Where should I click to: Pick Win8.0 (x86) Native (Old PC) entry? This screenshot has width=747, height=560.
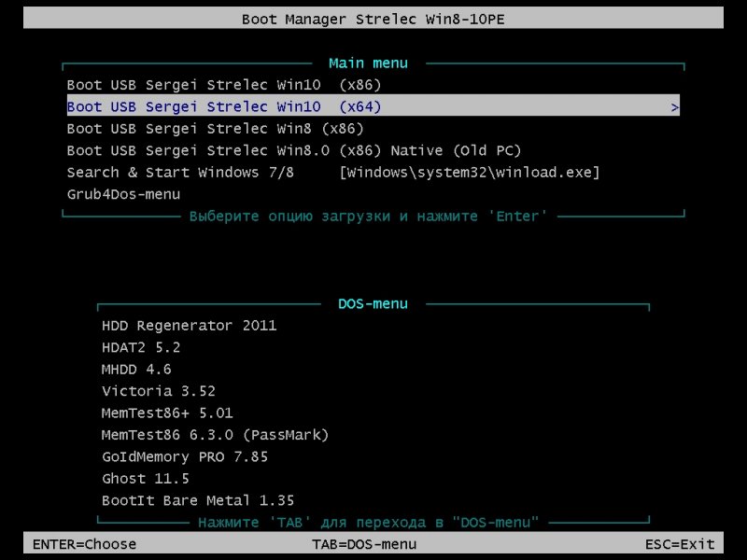pyautogui.click(x=294, y=150)
